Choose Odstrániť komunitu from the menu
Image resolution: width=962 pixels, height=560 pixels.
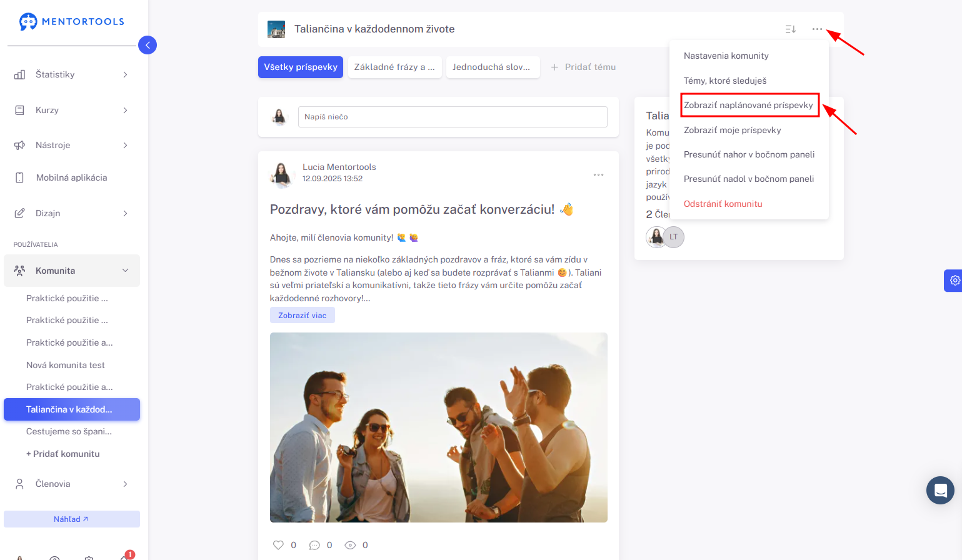click(x=723, y=204)
